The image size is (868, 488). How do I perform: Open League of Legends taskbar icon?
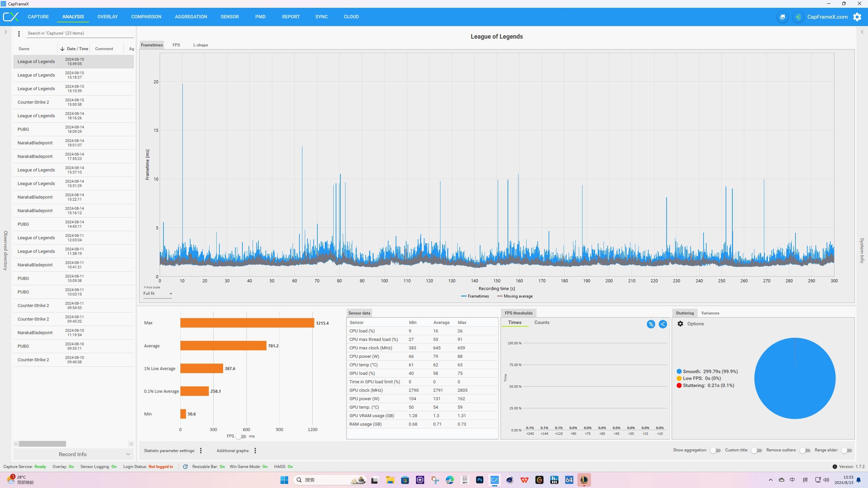(x=584, y=480)
